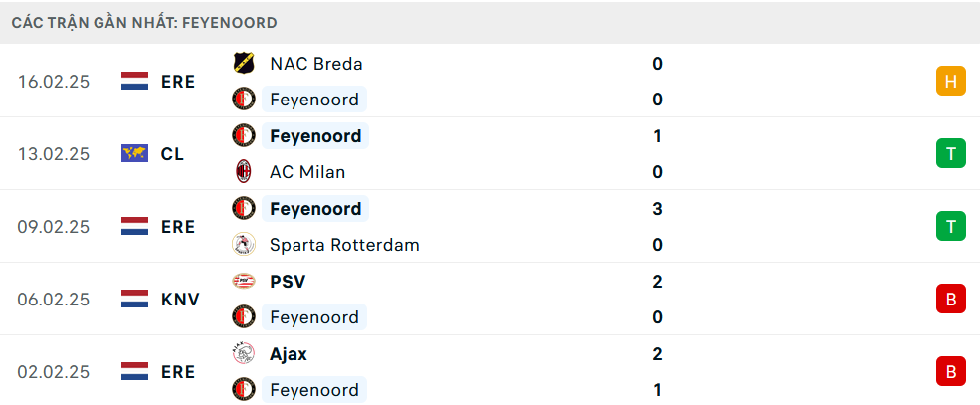The image size is (980, 405).
Task: Click Feyenoord crest in the AC Milan match
Action: [x=243, y=136]
